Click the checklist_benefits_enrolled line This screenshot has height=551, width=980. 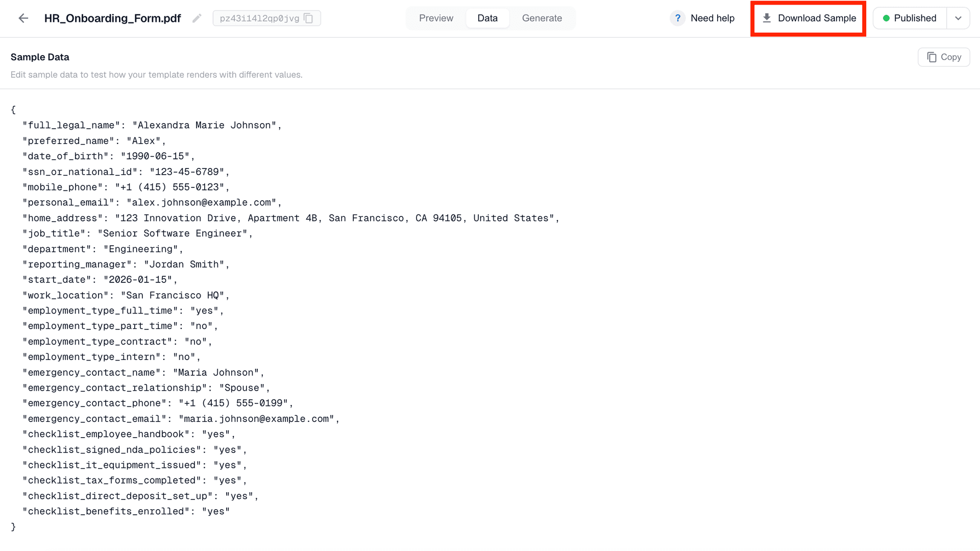[x=126, y=511]
